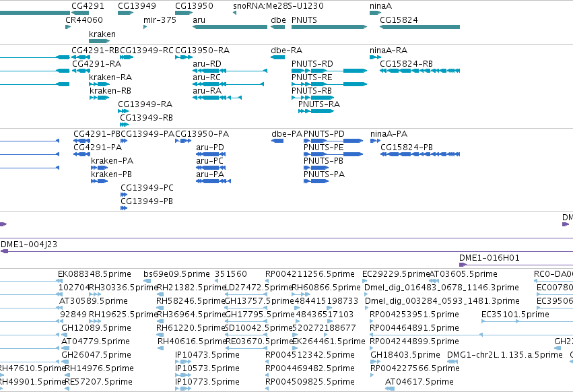The height and width of the screenshot is (392, 573).
Task: Click the ninaA-RA transcript
Action: point(375,57)
